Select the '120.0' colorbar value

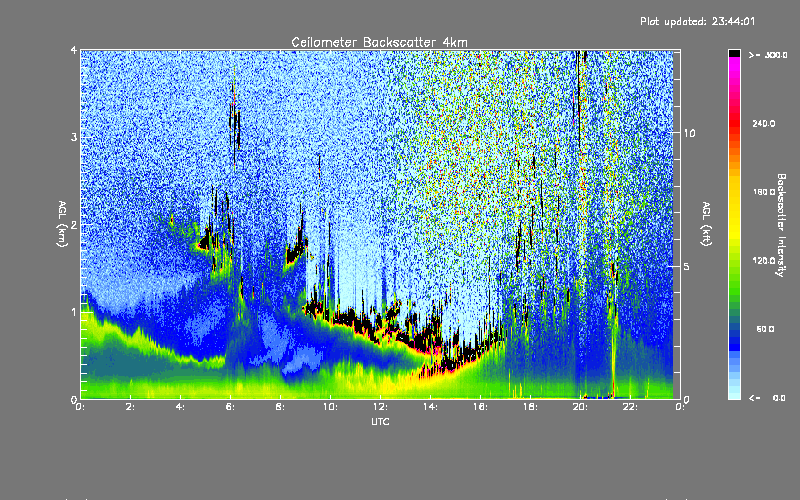point(764,260)
